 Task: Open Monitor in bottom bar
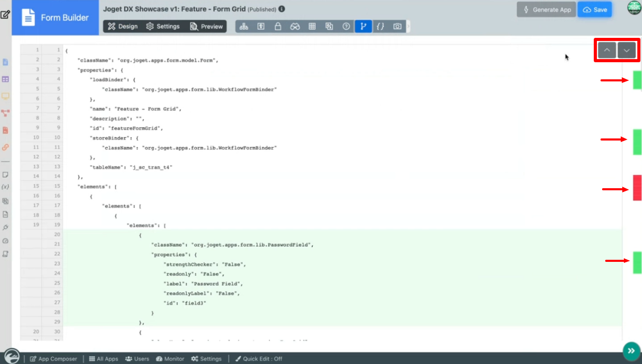click(170, 359)
